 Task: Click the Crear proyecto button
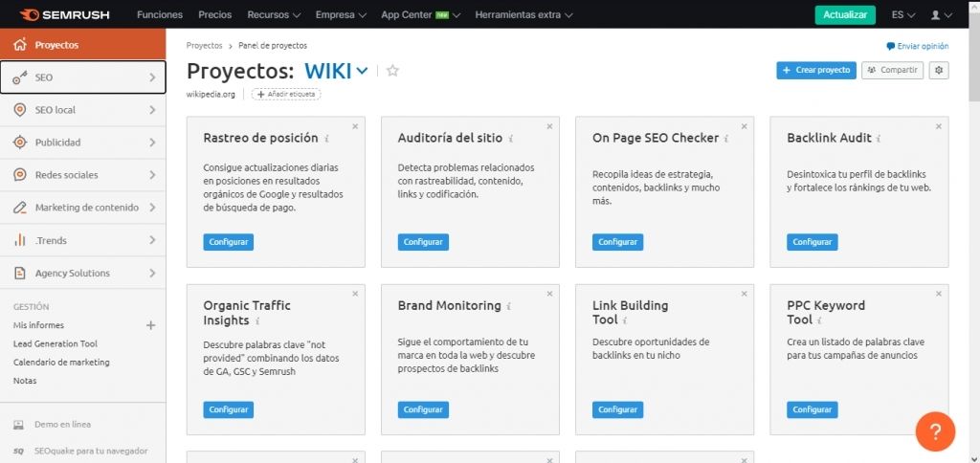816,71
